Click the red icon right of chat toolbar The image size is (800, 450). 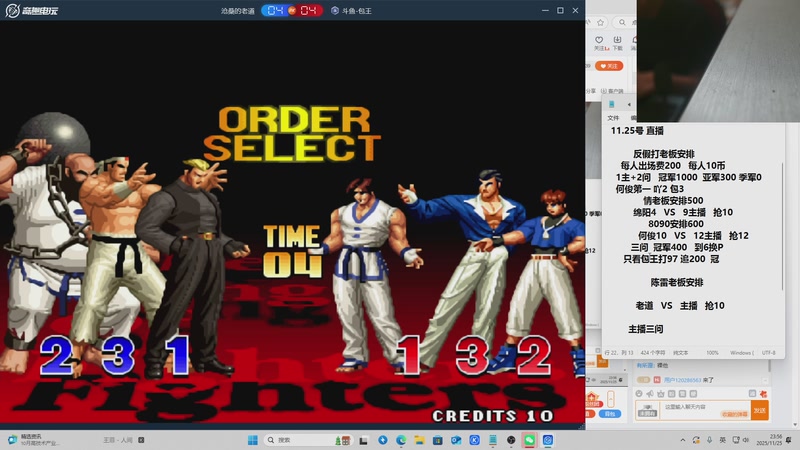[763, 394]
